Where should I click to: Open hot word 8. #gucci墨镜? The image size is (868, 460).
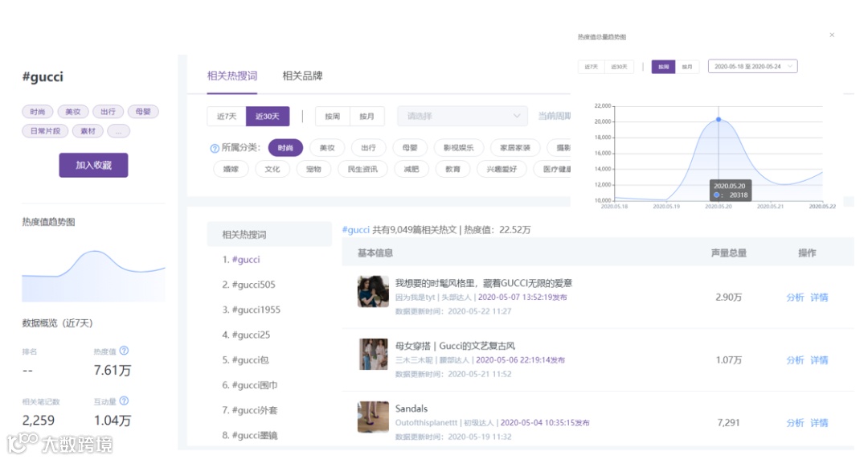[x=250, y=435]
